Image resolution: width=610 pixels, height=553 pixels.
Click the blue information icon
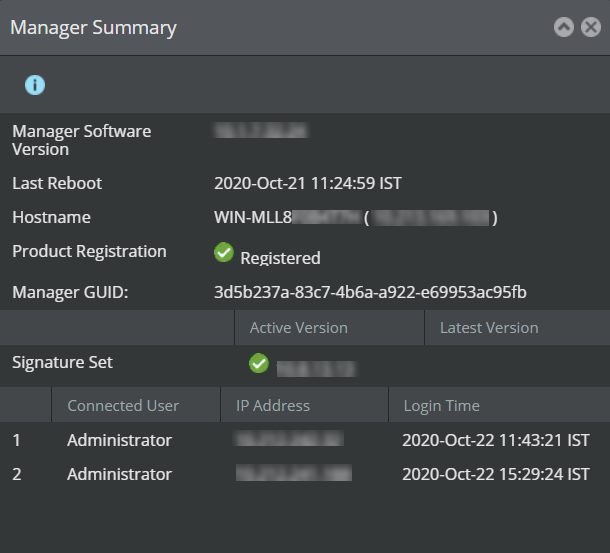click(35, 85)
